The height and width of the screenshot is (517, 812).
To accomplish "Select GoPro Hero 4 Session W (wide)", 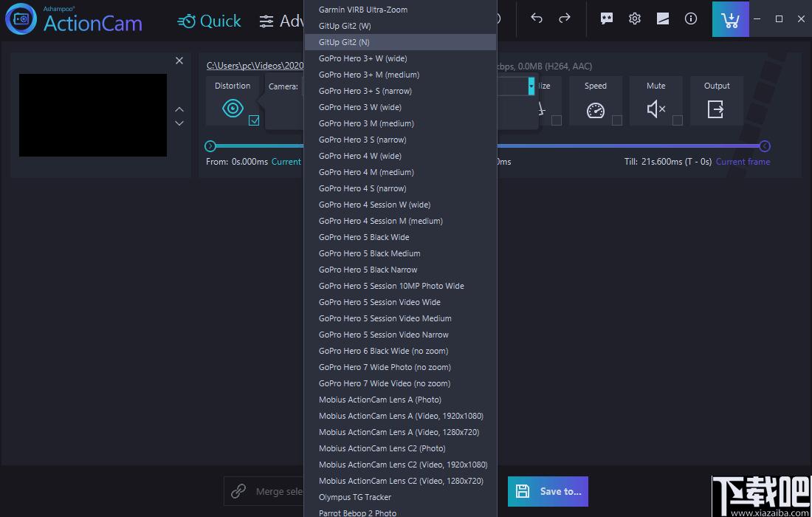I will pyautogui.click(x=400, y=205).
